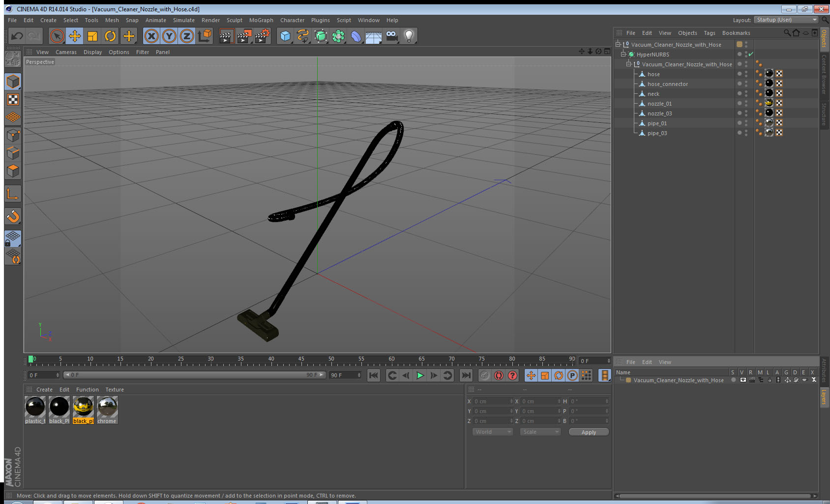Render to Picture Viewer

coord(244,36)
